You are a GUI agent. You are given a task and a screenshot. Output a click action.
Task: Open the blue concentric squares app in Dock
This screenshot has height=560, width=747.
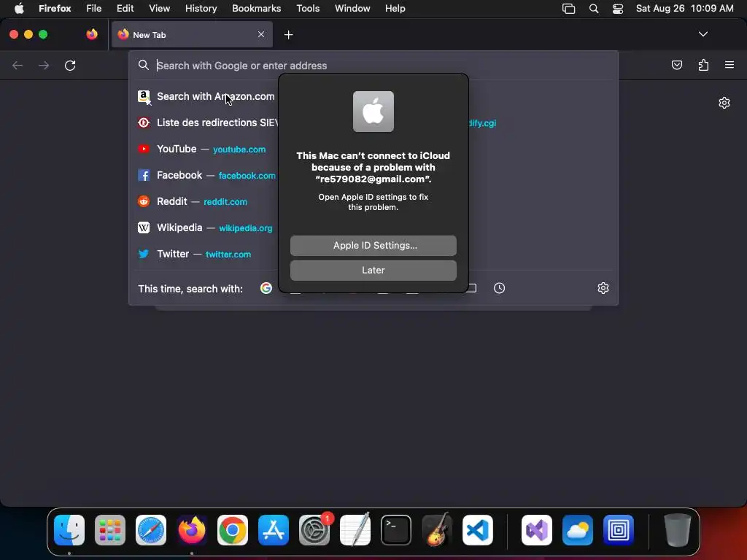pyautogui.click(x=619, y=530)
